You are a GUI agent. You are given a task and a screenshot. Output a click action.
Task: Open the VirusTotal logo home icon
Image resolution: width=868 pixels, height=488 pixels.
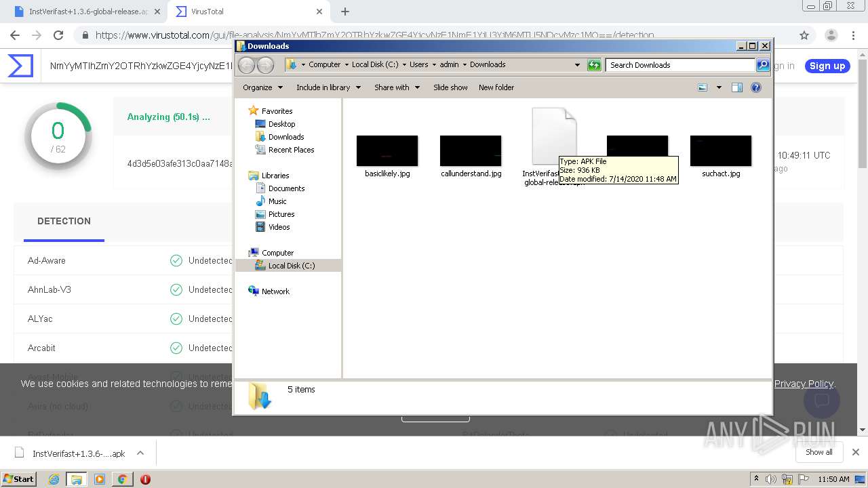(20, 66)
